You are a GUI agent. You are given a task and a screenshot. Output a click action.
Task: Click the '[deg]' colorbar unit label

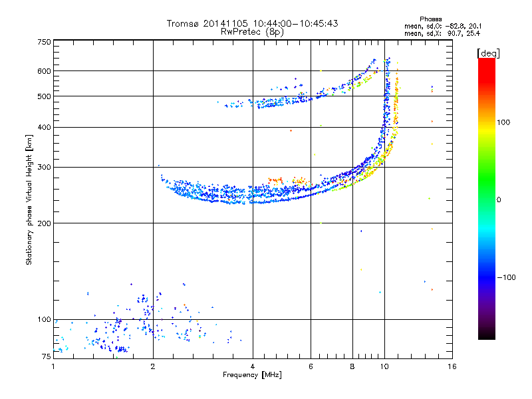click(x=488, y=53)
